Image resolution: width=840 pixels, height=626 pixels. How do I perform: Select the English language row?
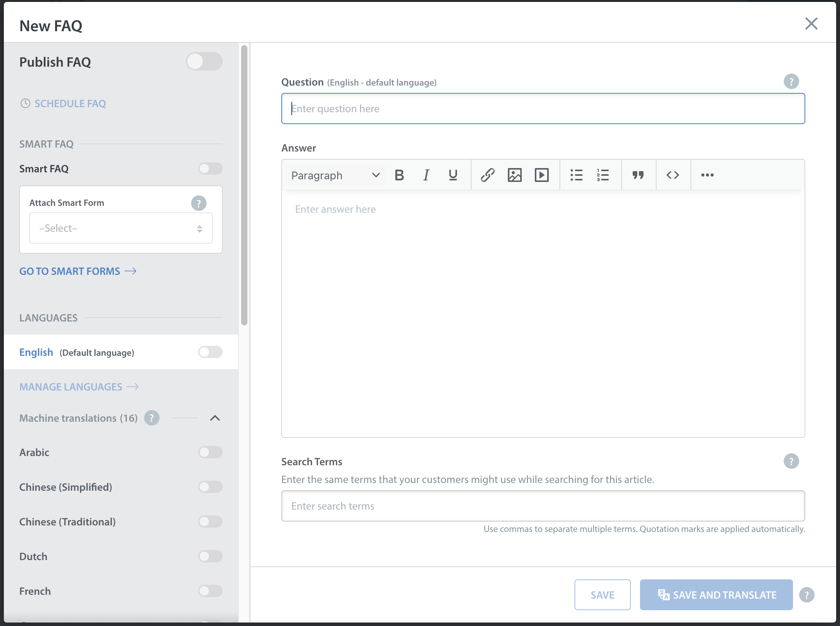121,352
